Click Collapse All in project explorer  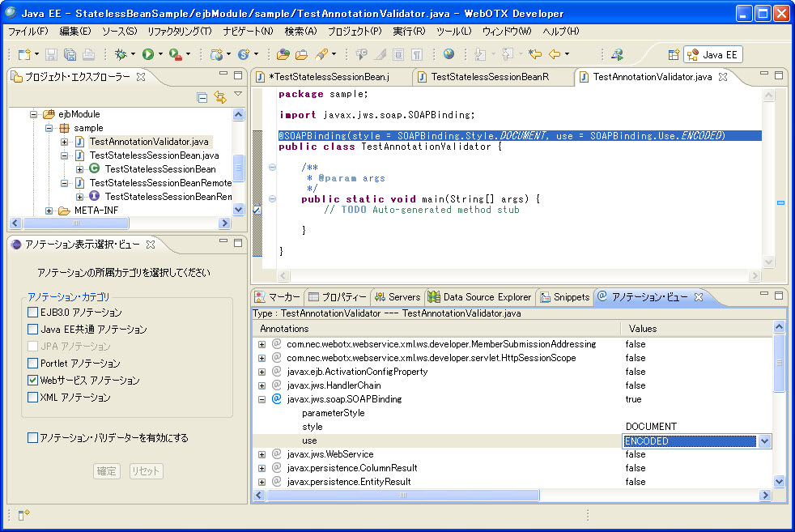(202, 97)
